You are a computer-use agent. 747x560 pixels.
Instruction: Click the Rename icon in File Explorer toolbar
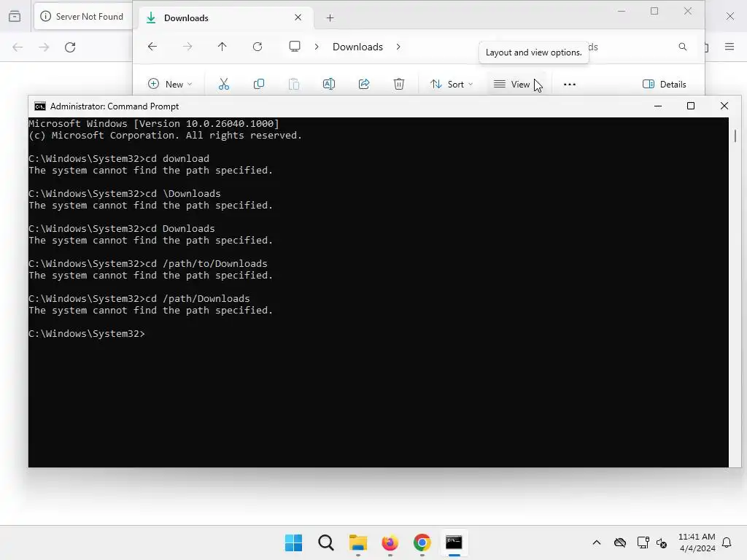329,85
